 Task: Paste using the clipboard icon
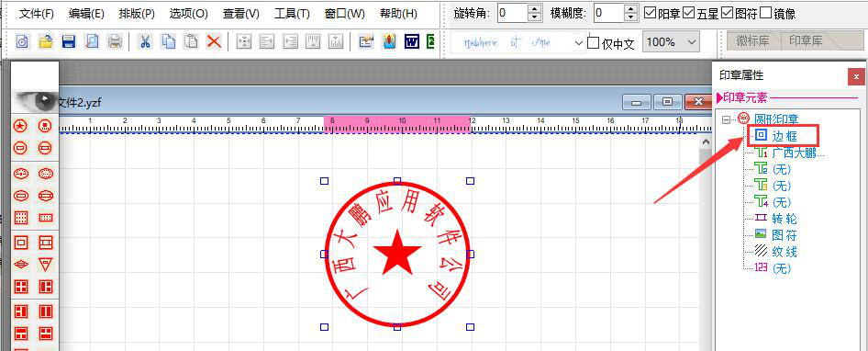(191, 41)
